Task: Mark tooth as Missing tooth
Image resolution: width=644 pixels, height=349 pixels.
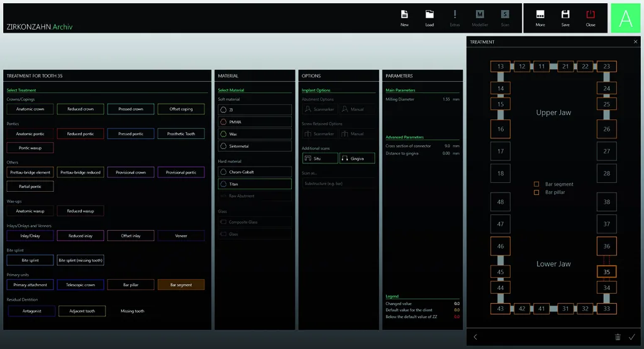Action: (132, 311)
